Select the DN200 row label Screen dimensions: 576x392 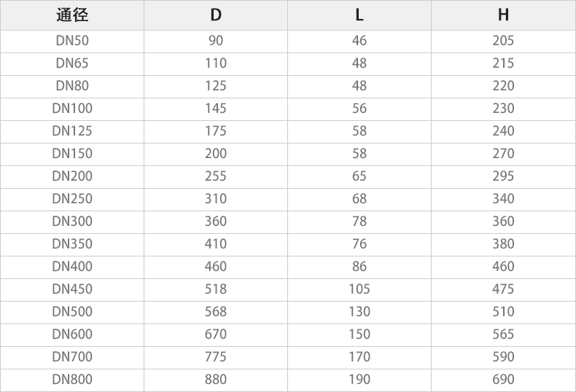pos(72,176)
